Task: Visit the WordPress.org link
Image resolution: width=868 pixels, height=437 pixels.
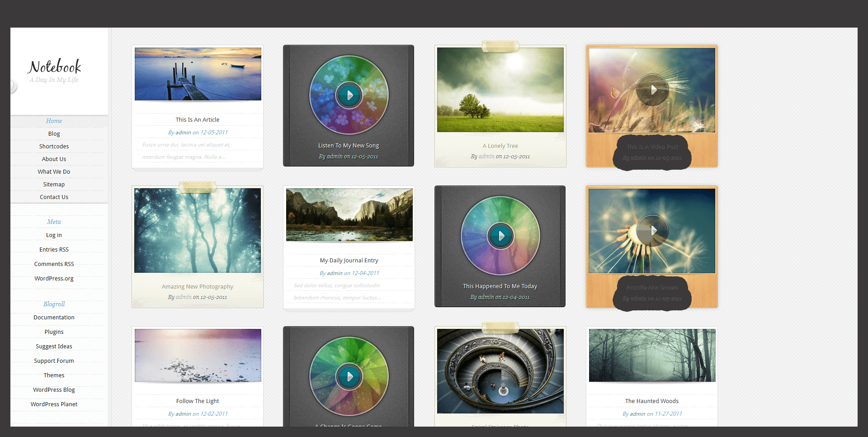Action: coord(54,278)
